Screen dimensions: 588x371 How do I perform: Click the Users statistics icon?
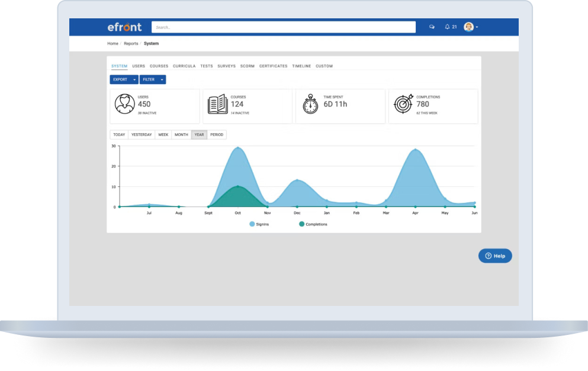[124, 104]
